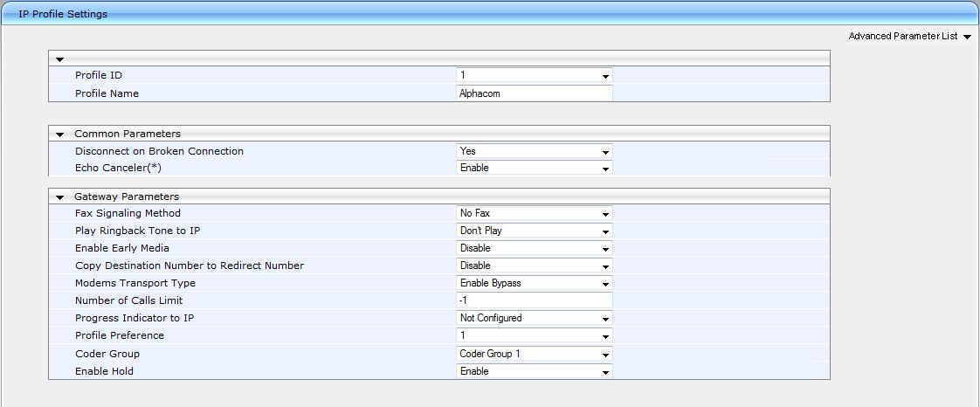Open the Modems Transport Type dropdown
Image resolution: width=980 pixels, height=407 pixels.
pos(534,283)
